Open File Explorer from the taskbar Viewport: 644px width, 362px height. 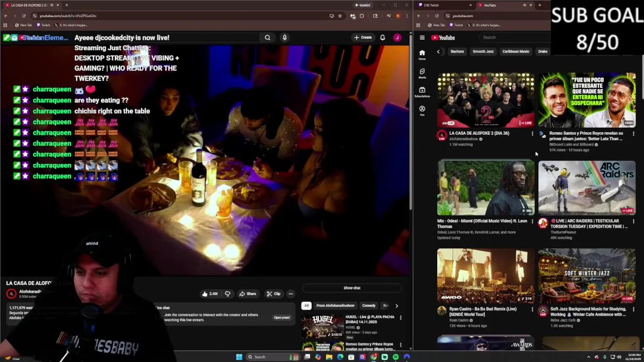click(x=329, y=357)
